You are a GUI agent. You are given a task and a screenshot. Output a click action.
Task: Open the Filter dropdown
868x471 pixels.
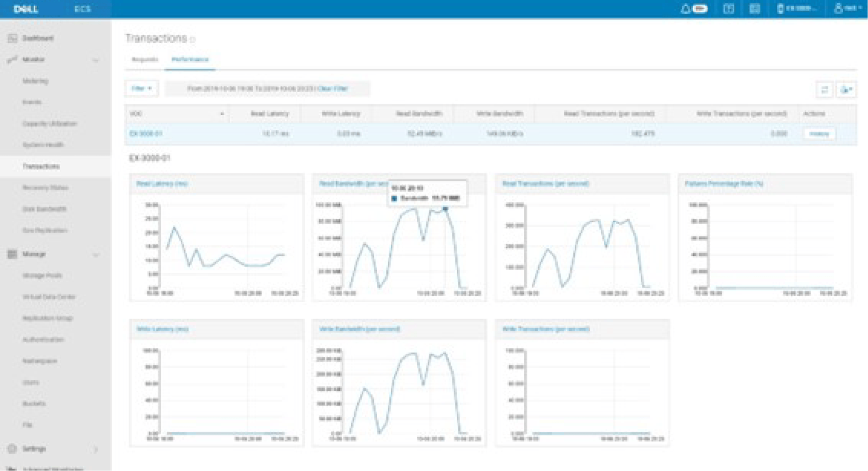pyautogui.click(x=142, y=89)
